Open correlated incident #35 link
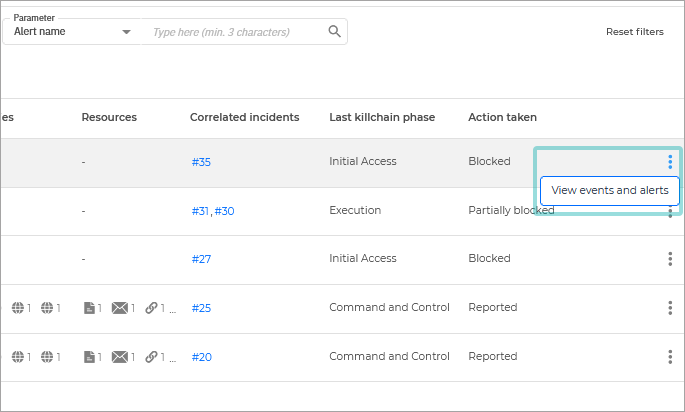This screenshot has height=412, width=685. coord(201,162)
